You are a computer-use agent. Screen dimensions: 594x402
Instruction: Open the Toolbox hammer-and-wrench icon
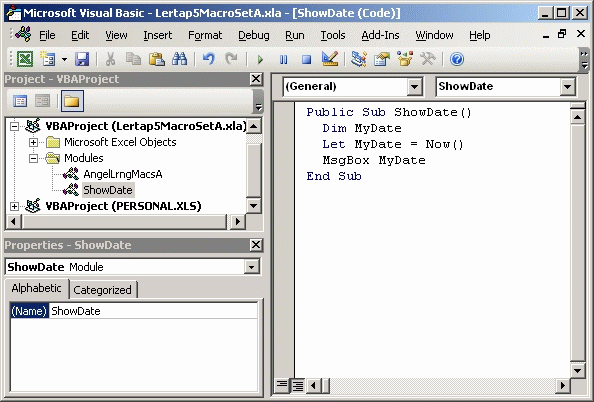click(428, 59)
